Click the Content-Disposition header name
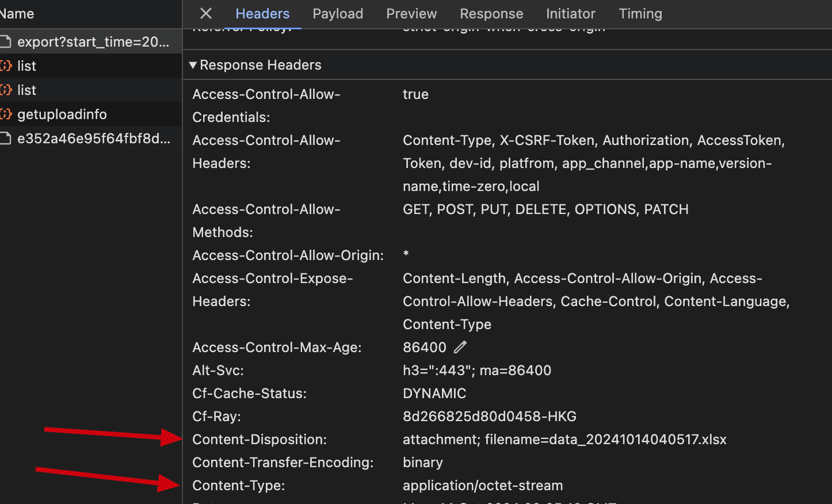Screen dimensions: 832x504 point(259,440)
